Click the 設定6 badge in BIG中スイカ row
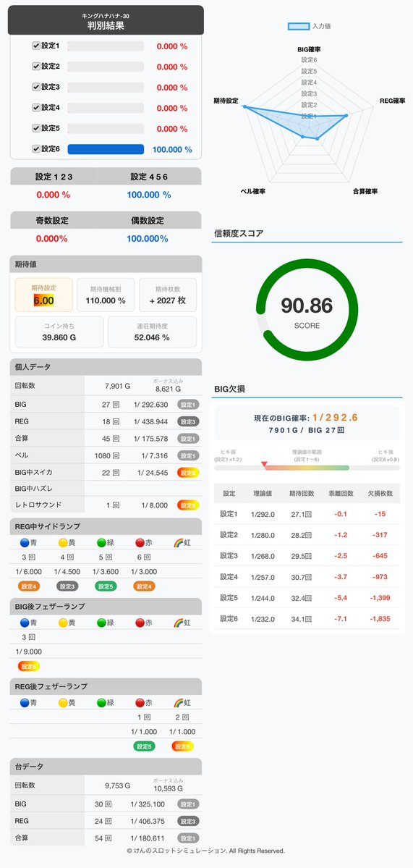The width and height of the screenshot is (413, 868). coord(189,473)
